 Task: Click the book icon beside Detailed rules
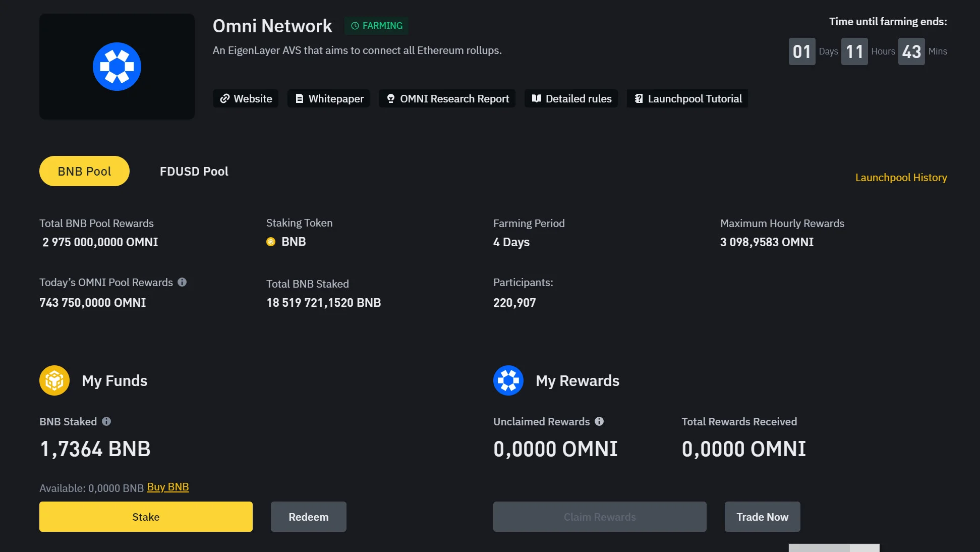(x=537, y=98)
